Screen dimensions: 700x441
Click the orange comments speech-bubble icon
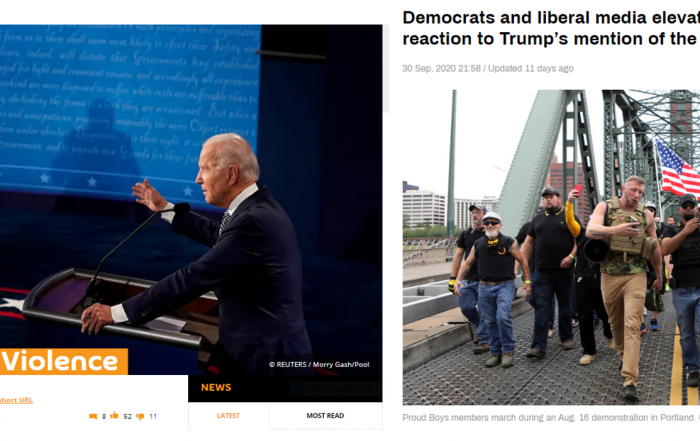[x=93, y=416]
